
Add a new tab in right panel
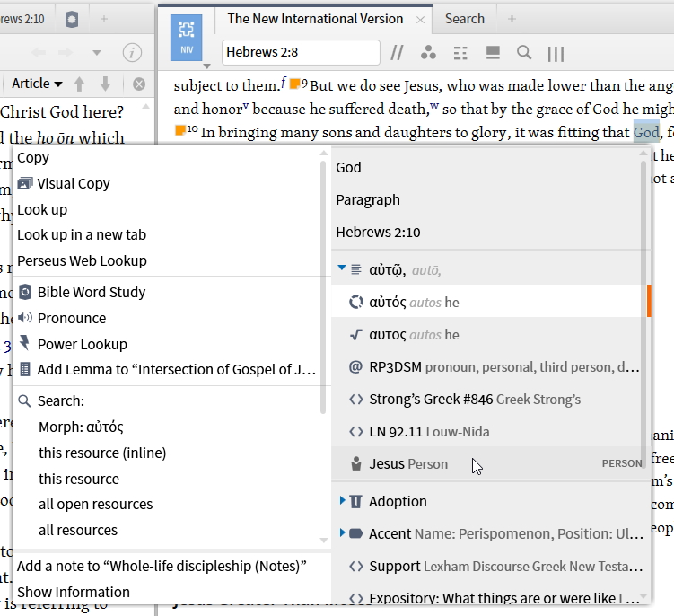(512, 19)
